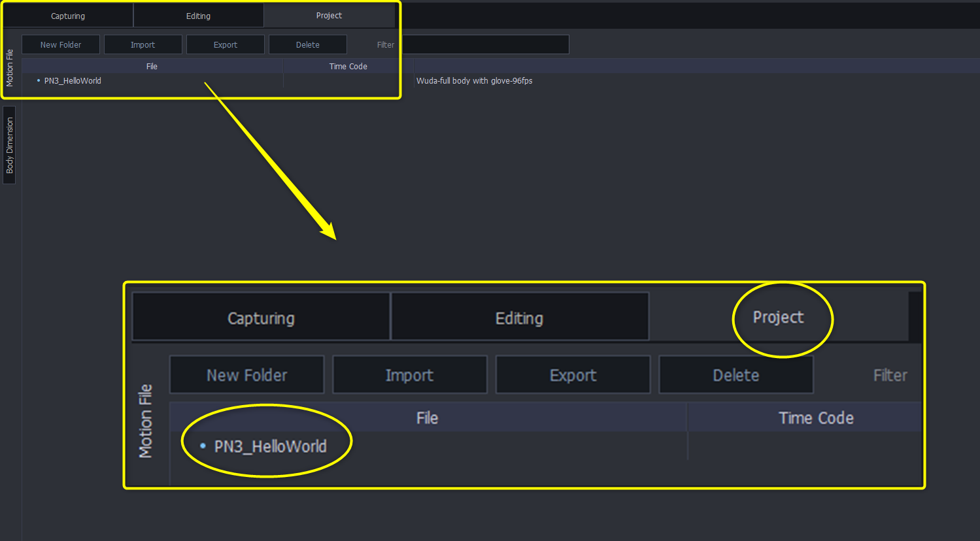
Task: Click the small Export button at top
Action: [x=226, y=44]
